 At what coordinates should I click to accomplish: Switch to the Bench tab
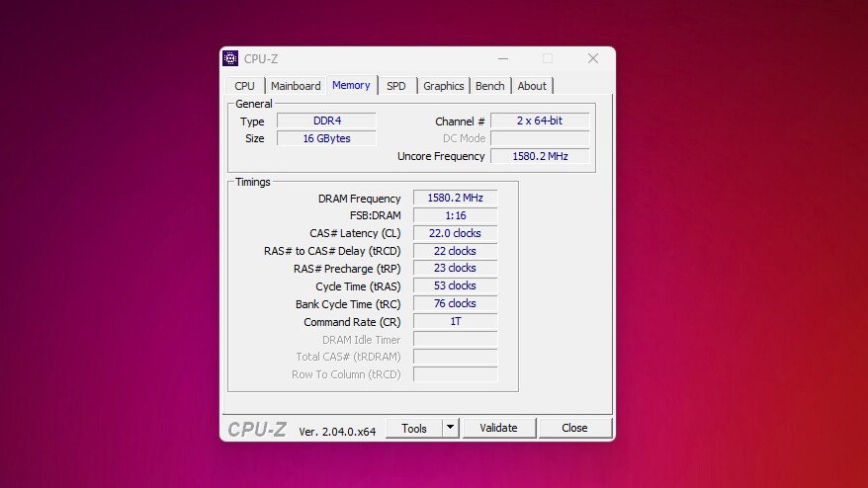(x=489, y=86)
